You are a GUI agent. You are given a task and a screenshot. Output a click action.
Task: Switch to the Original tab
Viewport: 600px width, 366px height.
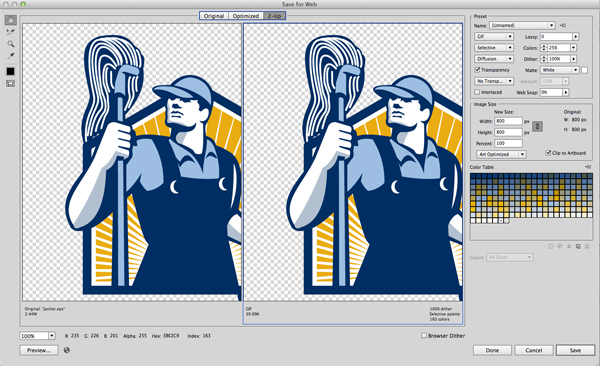(x=214, y=16)
